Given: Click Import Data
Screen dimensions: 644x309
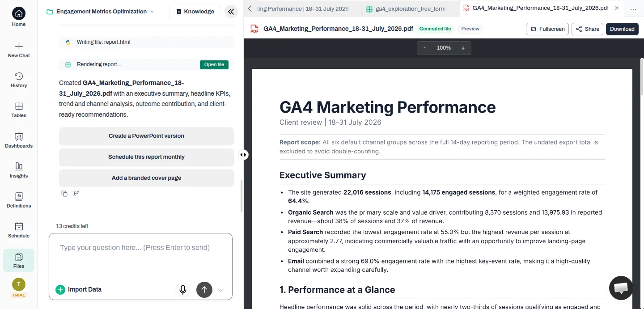Looking at the screenshot, I should tap(79, 290).
